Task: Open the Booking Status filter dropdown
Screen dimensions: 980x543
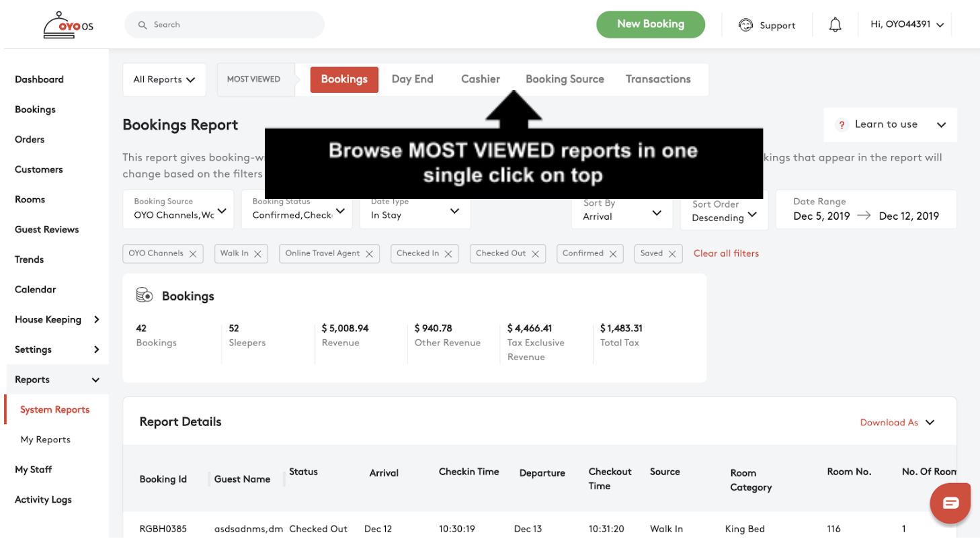Action: 297,209
